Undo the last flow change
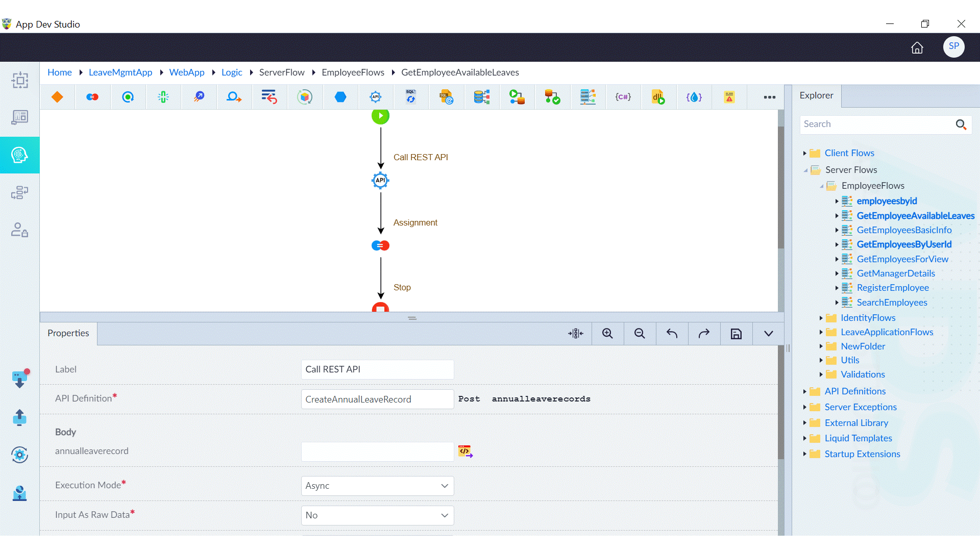 tap(672, 334)
